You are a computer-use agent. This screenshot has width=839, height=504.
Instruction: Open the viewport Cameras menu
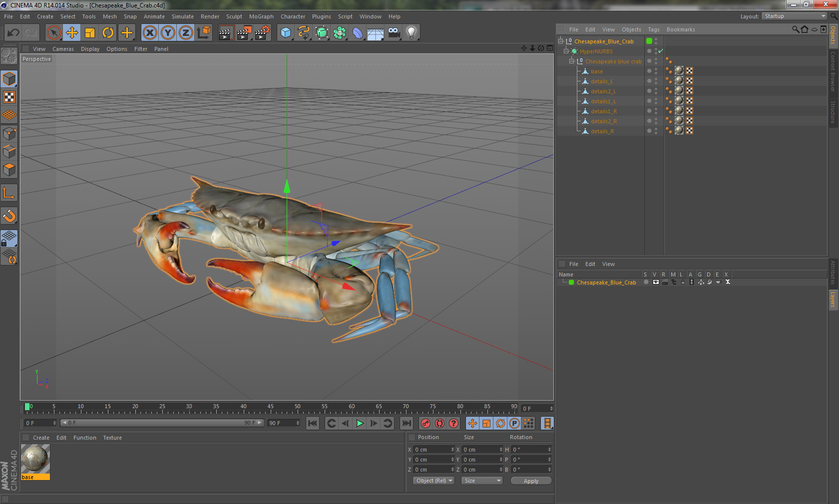click(x=63, y=49)
